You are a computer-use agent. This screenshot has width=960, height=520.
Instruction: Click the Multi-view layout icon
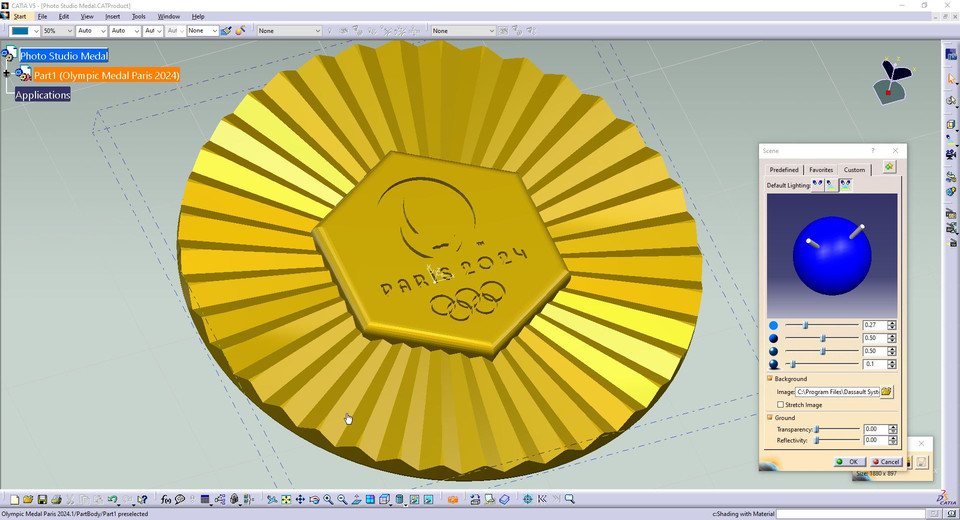[370, 500]
